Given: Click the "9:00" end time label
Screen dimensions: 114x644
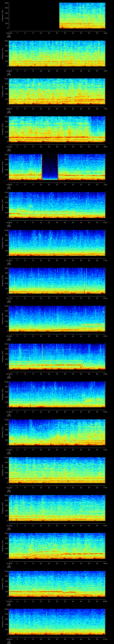Looking at the screenshot, I should (105, 184).
